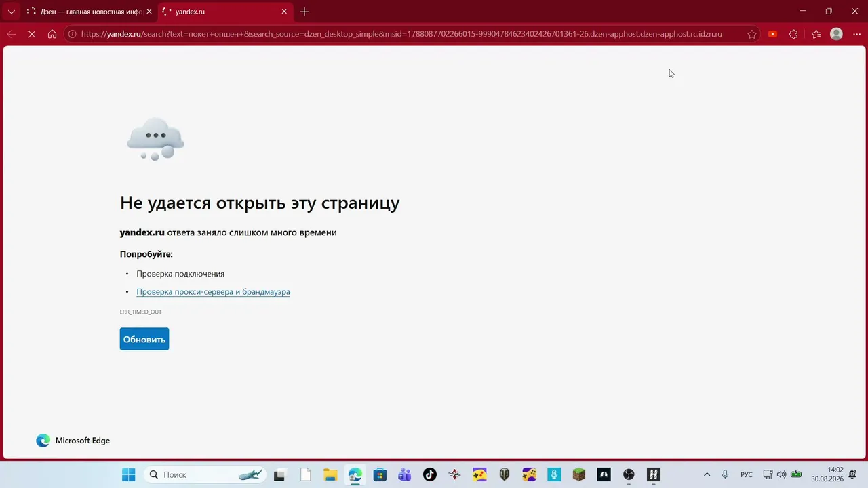Image resolution: width=868 pixels, height=488 pixels.
Task: Go back to the previous page
Action: click(x=12, y=34)
